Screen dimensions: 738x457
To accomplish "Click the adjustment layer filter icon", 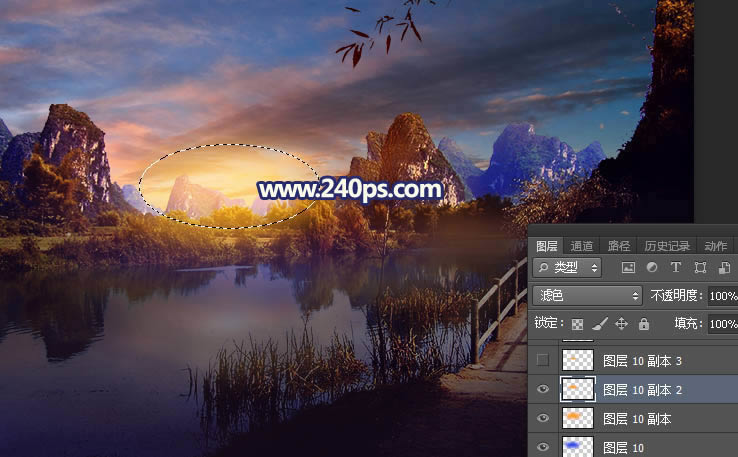I will (652, 268).
